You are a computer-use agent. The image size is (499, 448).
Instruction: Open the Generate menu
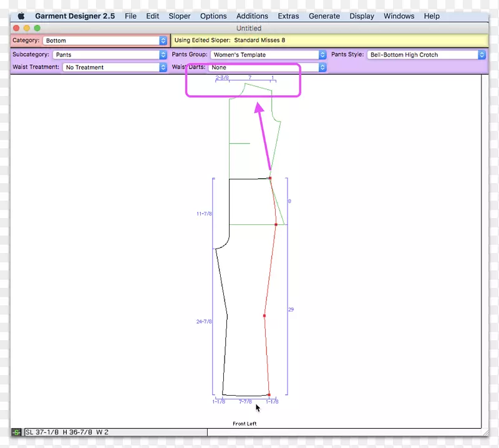click(x=324, y=16)
